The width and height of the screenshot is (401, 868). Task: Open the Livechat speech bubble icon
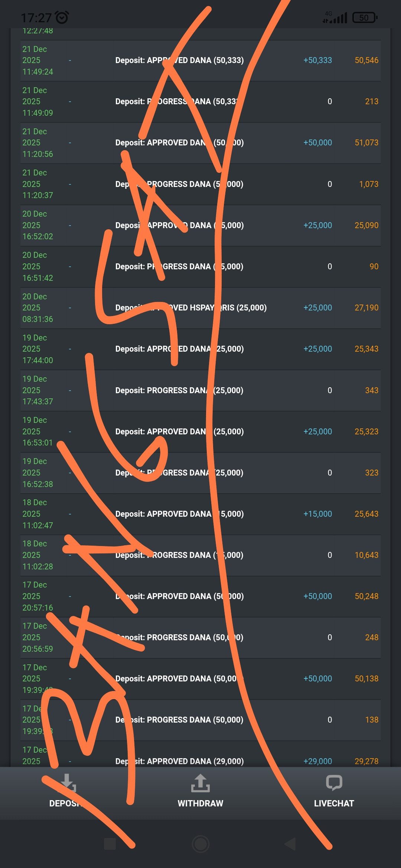(334, 783)
